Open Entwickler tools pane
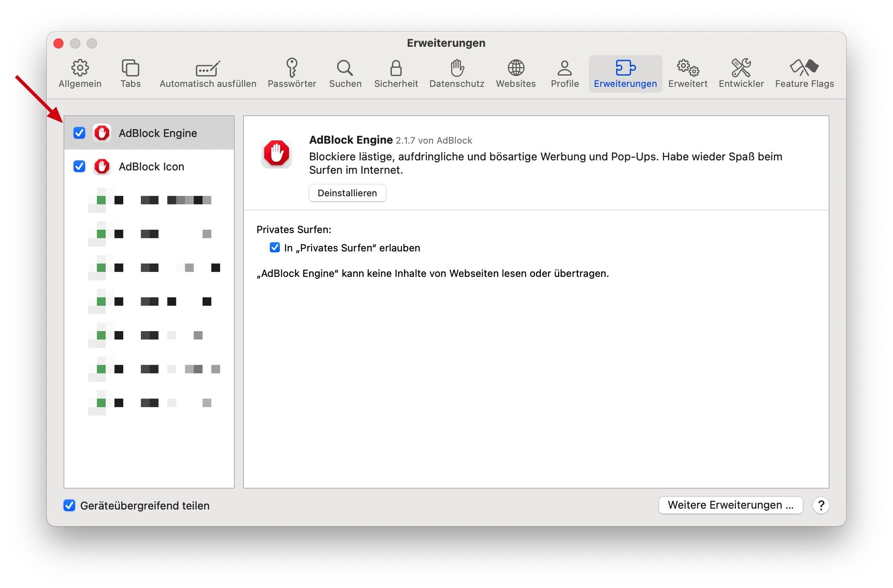This screenshot has width=893, height=588. pos(741,73)
